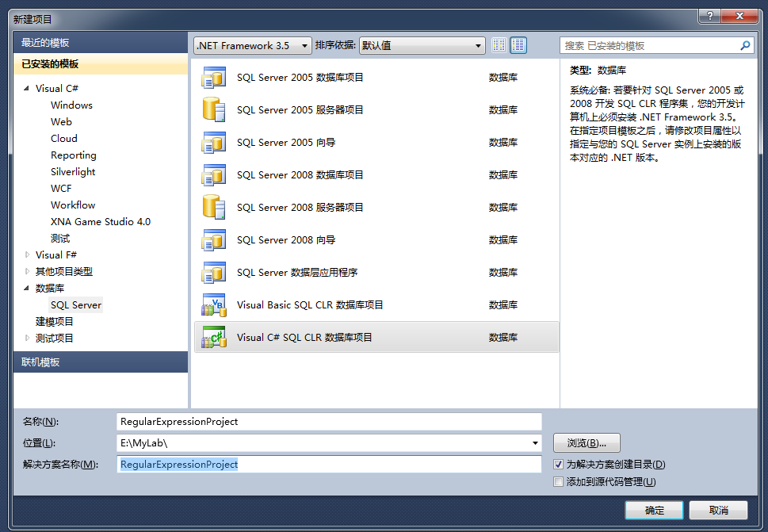Image resolution: width=768 pixels, height=532 pixels.
Task: Collapse the 数据库 tree node
Action: pyautogui.click(x=26, y=288)
